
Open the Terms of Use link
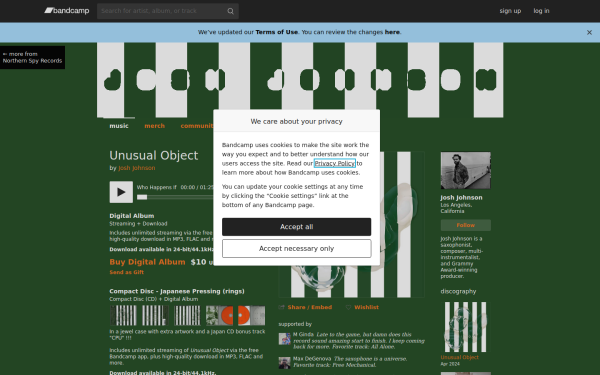(276, 32)
